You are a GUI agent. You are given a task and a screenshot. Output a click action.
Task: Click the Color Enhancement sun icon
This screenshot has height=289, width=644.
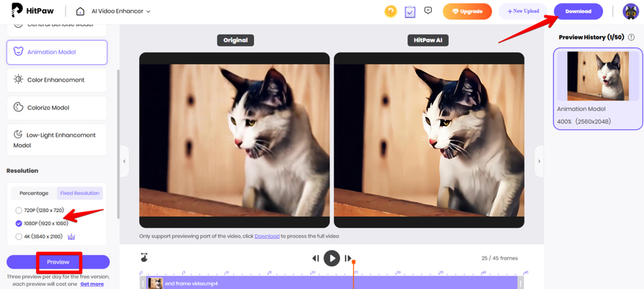click(x=18, y=80)
